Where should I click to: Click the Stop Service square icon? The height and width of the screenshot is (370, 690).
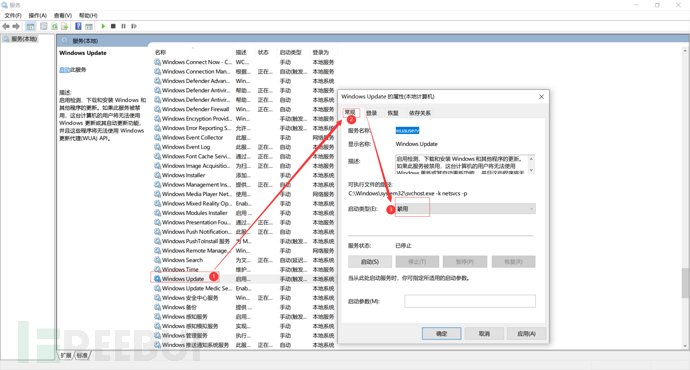[x=113, y=26]
